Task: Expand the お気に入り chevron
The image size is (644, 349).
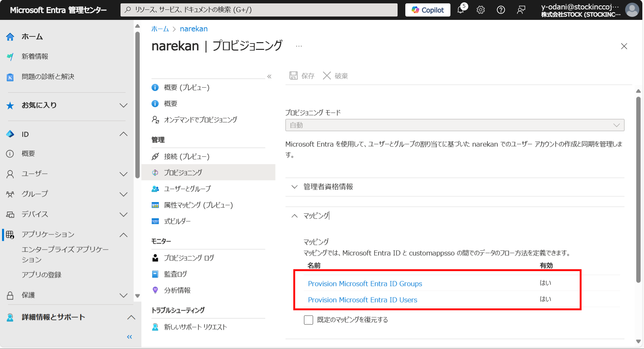Action: coord(124,105)
